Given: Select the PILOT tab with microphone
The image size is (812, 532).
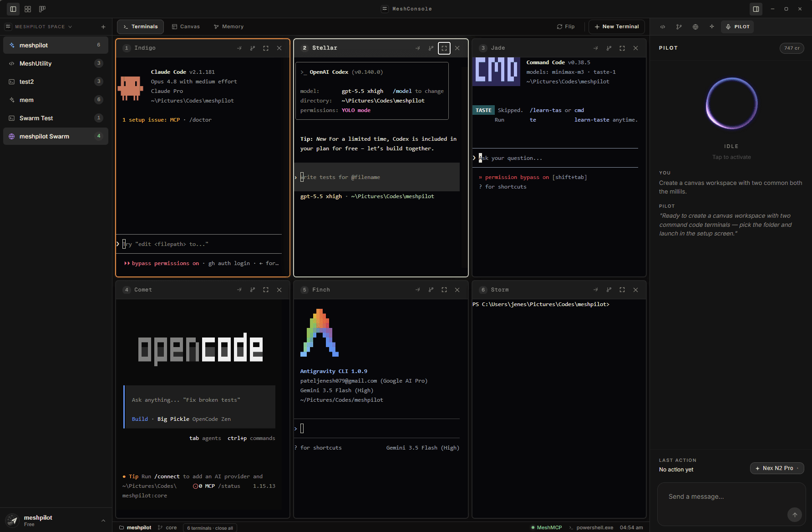Looking at the screenshot, I should [737, 27].
